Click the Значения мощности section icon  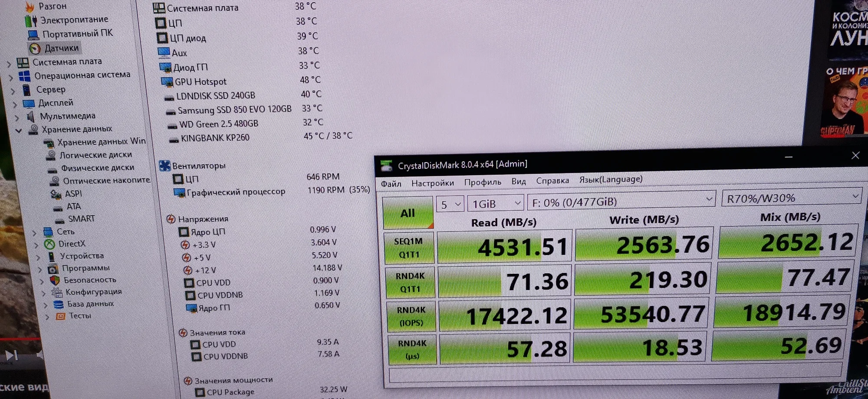click(188, 381)
